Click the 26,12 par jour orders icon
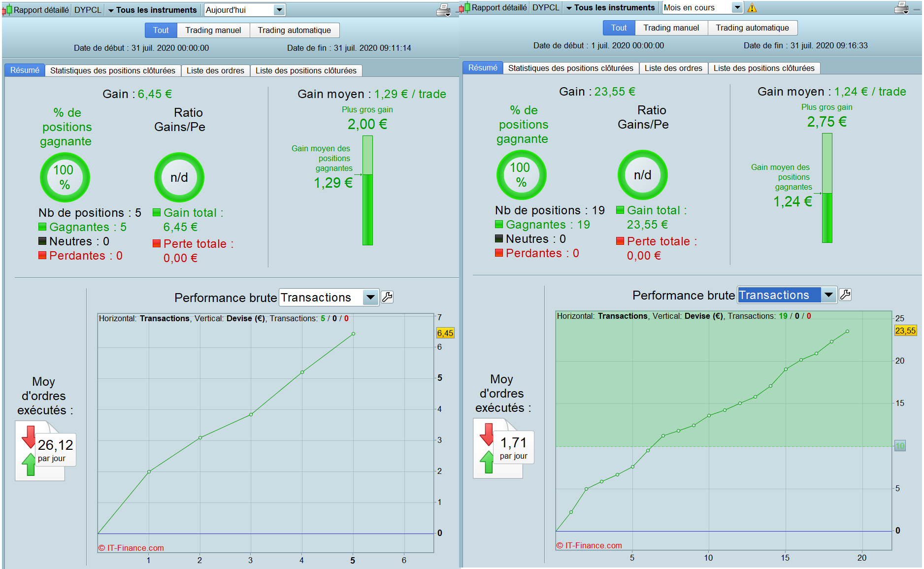 (45, 451)
